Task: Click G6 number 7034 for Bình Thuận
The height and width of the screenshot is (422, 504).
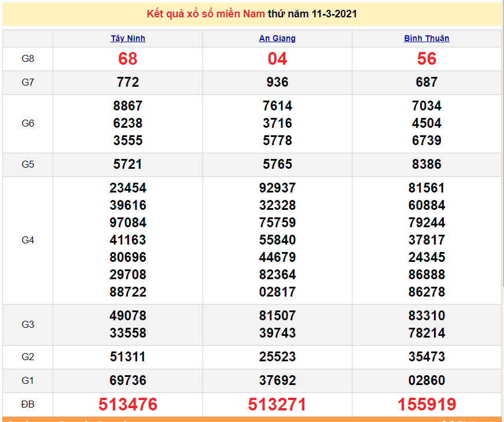Action: [426, 106]
